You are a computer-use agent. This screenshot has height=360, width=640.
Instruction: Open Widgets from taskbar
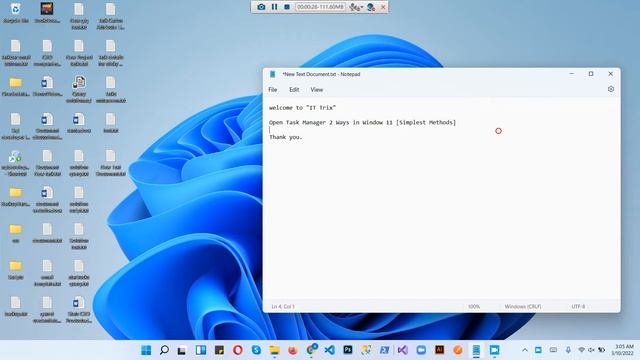201,350
